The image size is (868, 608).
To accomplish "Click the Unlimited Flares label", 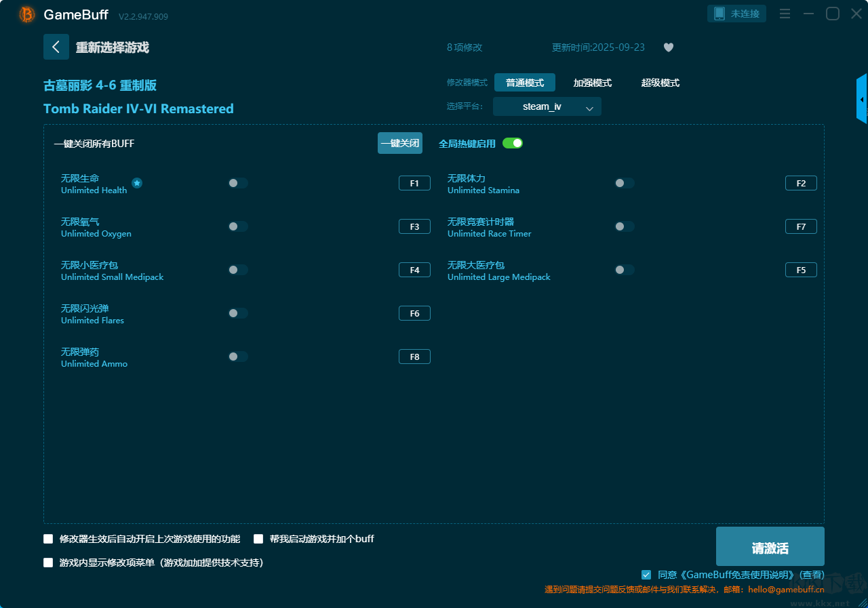I will (92, 321).
